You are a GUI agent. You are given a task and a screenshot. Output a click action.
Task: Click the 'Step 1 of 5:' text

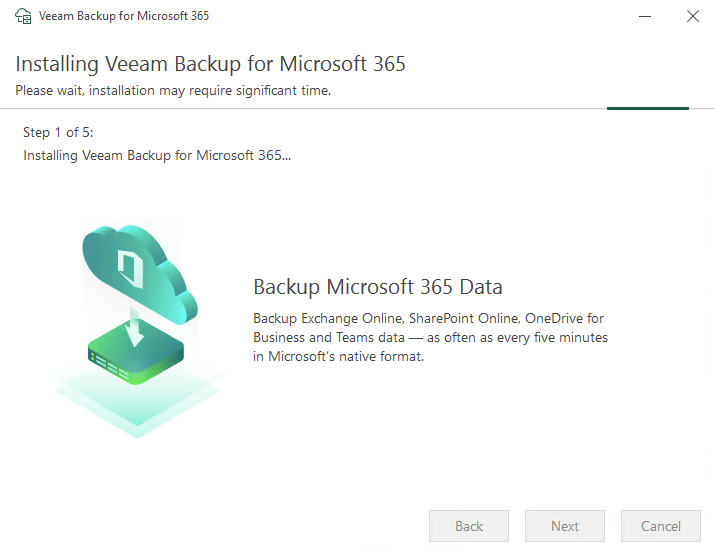point(58,133)
